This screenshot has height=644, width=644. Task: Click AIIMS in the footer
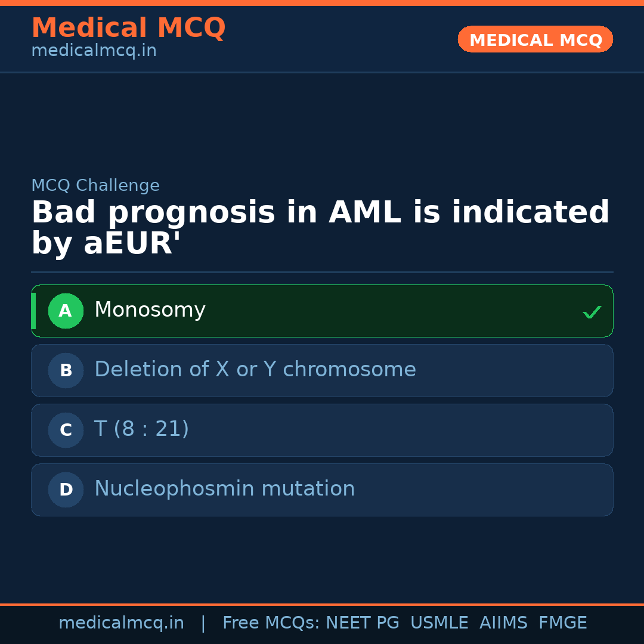503,623
